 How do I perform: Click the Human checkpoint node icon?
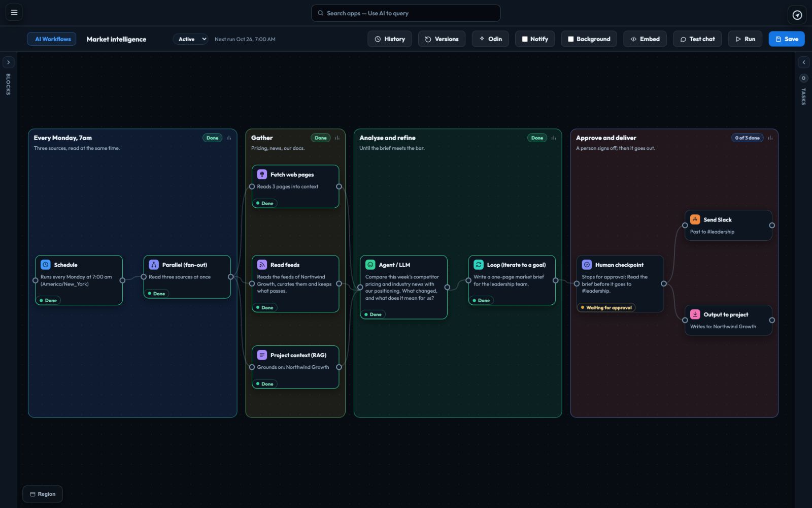587,265
